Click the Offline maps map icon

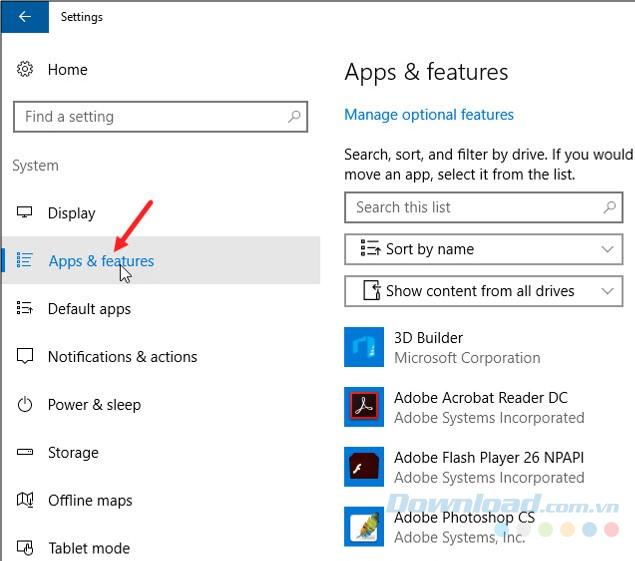[25, 500]
